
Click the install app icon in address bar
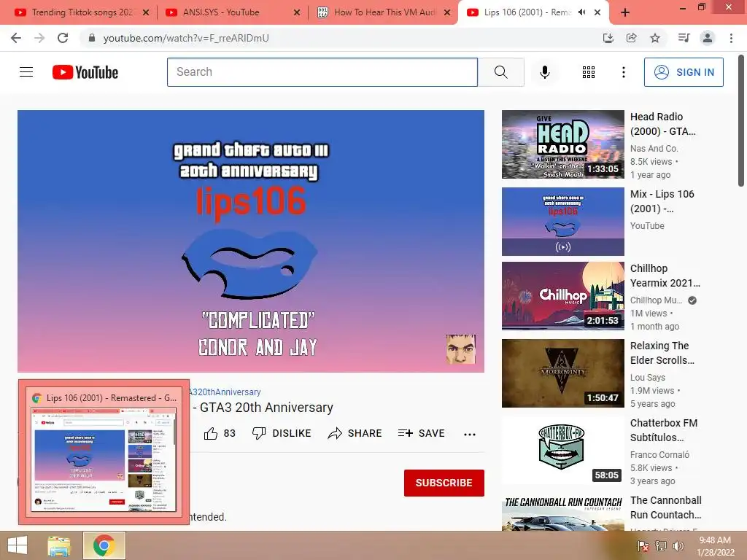point(608,38)
